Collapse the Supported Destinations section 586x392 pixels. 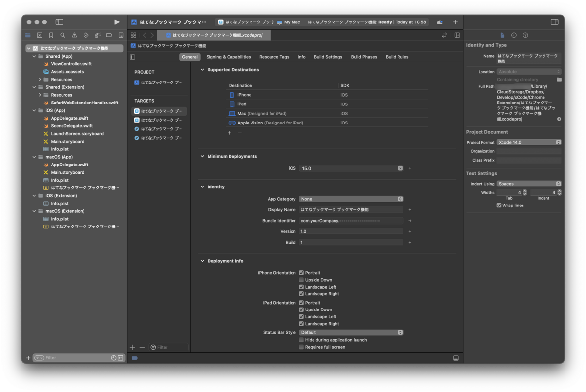click(x=202, y=70)
